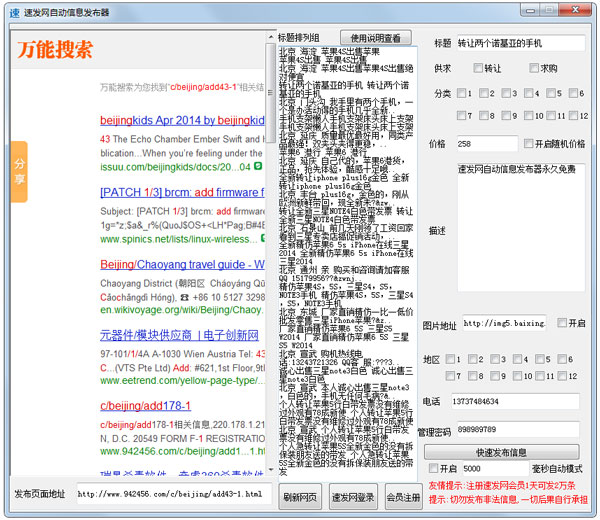Screen dimensions: 600x520
Task: Click browser scrollbar down arrow
Action: (x=271, y=469)
